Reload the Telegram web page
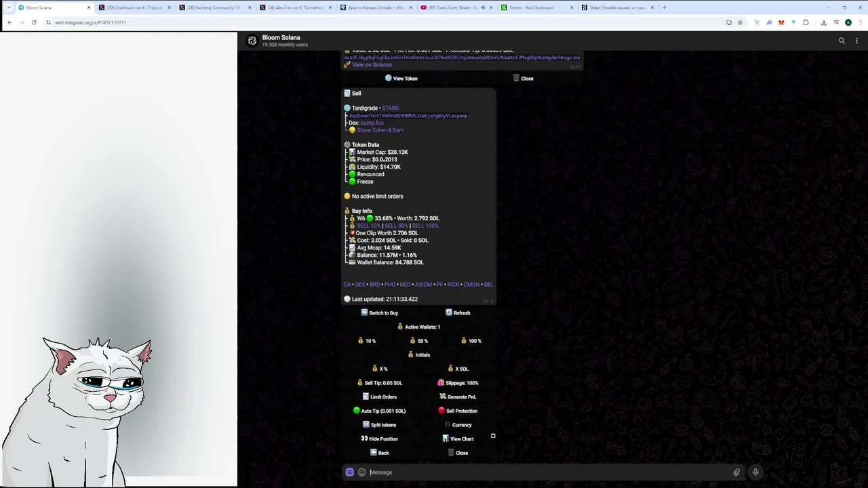This screenshot has height=488, width=868. click(34, 22)
